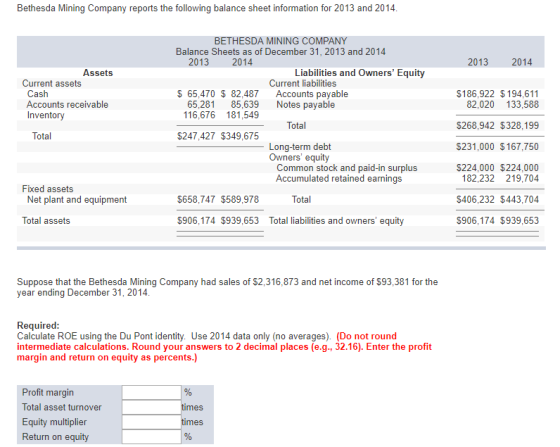Click current liabilities total $328,199
Viewport: 560px width, 447px height.
coord(519,126)
